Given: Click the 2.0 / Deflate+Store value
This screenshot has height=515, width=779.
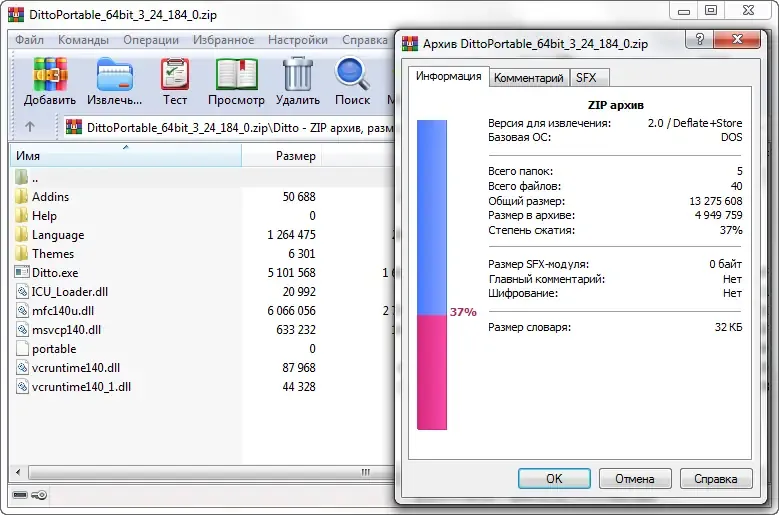Looking at the screenshot, I should point(695,123).
